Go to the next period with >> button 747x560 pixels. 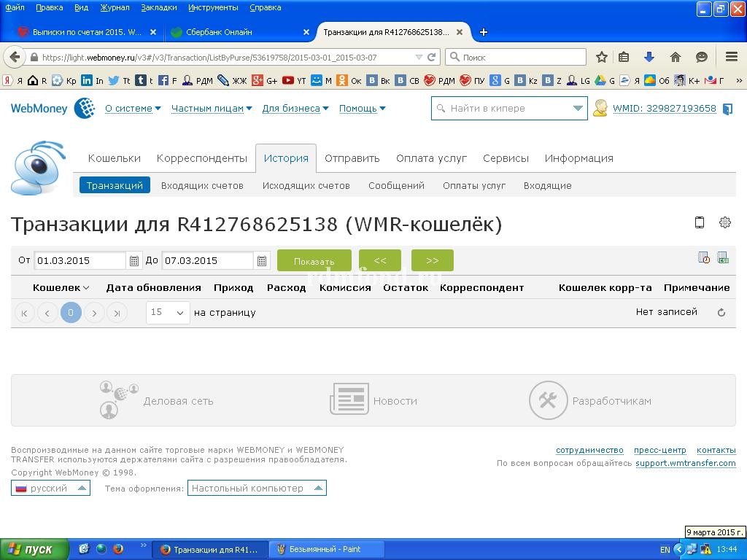pyautogui.click(x=432, y=260)
